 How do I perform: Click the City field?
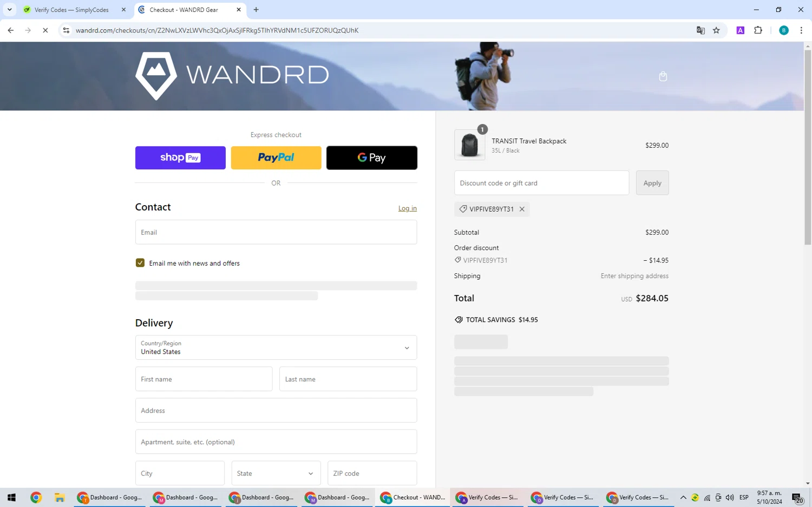[180, 473]
